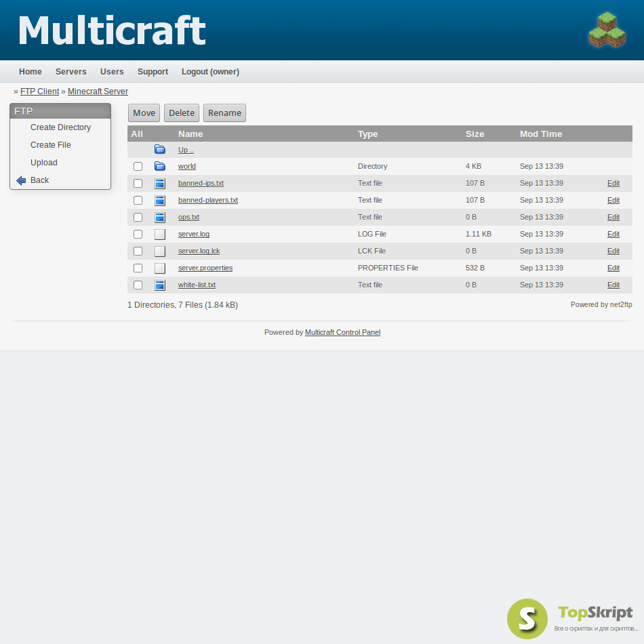Open the ops.txt file link

point(188,218)
